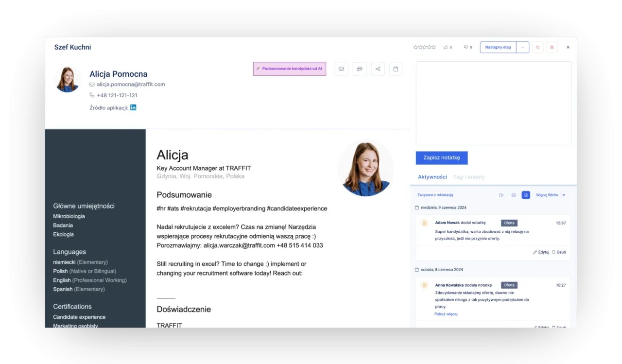622x364 pixels.
Task: Click the red trash delete icon
Action: (552, 47)
